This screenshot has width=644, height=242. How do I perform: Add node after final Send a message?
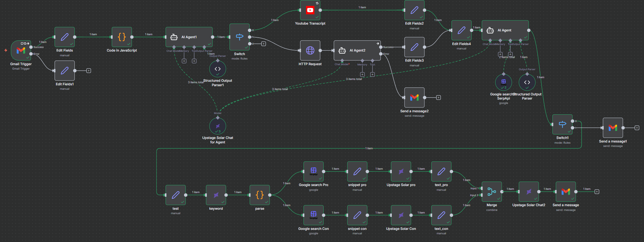[x=597, y=192]
